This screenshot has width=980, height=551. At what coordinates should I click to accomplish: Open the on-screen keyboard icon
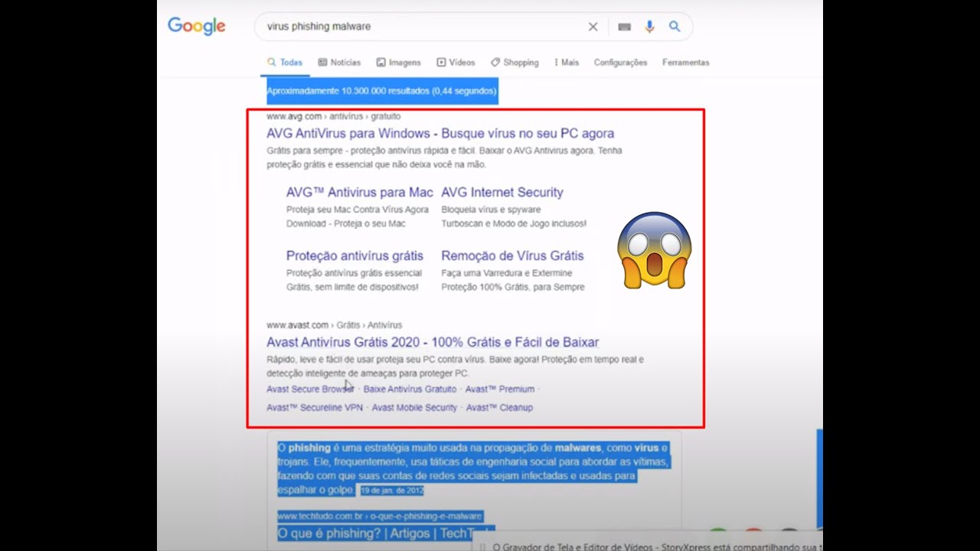point(624,27)
